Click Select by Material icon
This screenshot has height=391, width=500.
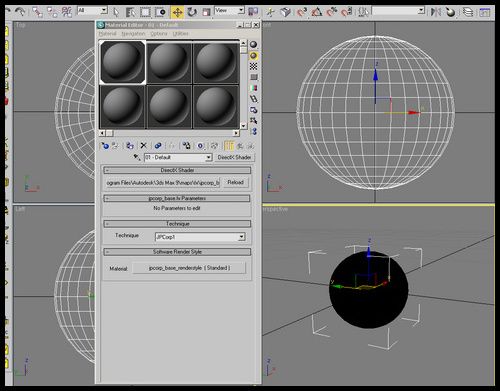[x=254, y=120]
